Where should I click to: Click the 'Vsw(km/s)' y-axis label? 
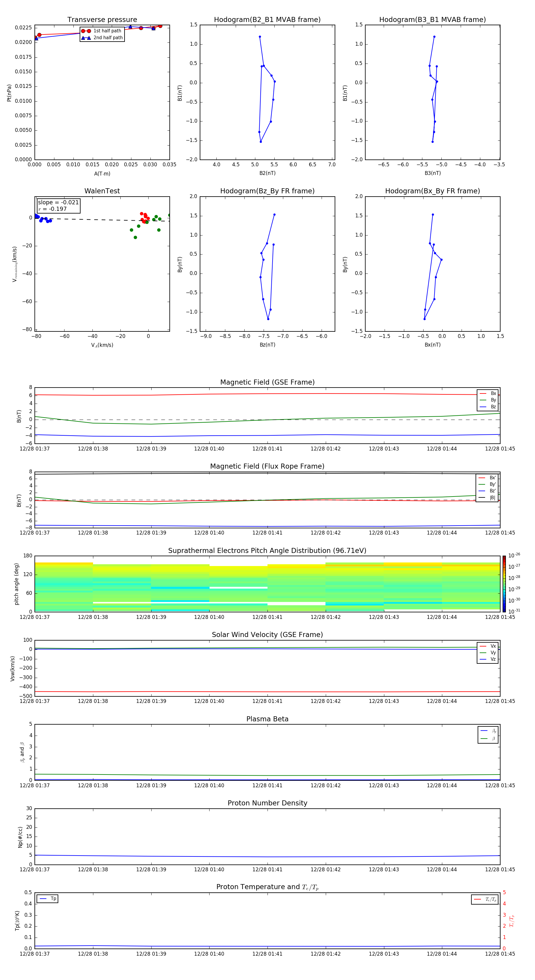[x=12, y=668]
